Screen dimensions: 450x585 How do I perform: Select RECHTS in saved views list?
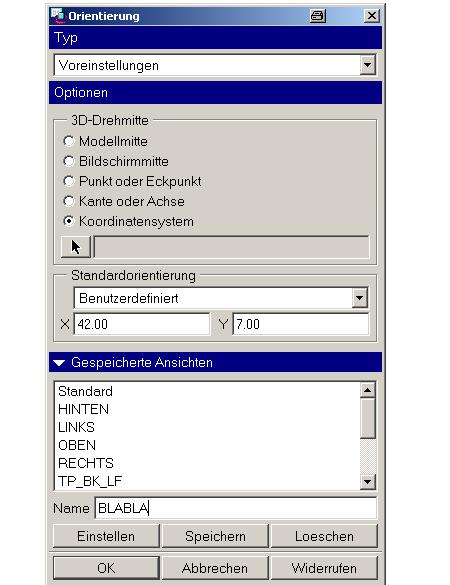click(86, 463)
